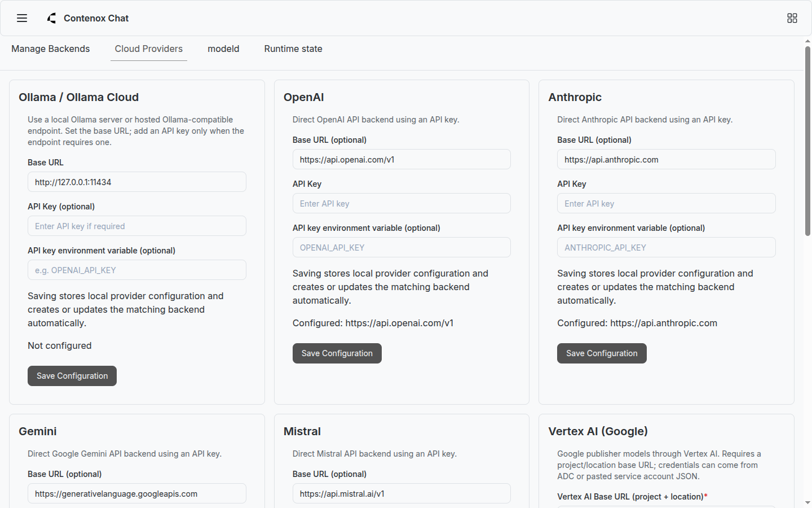Go to Runtime state tab

click(293, 49)
